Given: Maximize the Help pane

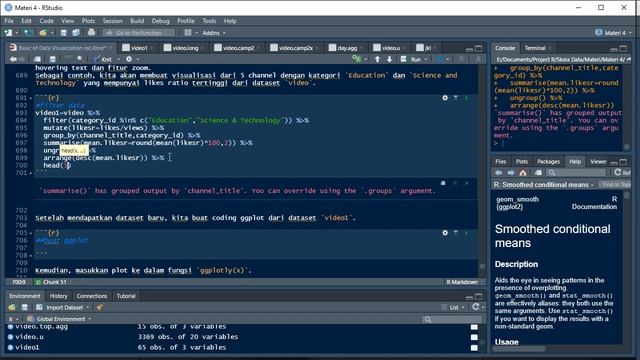Looking at the screenshot, I should (x=623, y=162).
